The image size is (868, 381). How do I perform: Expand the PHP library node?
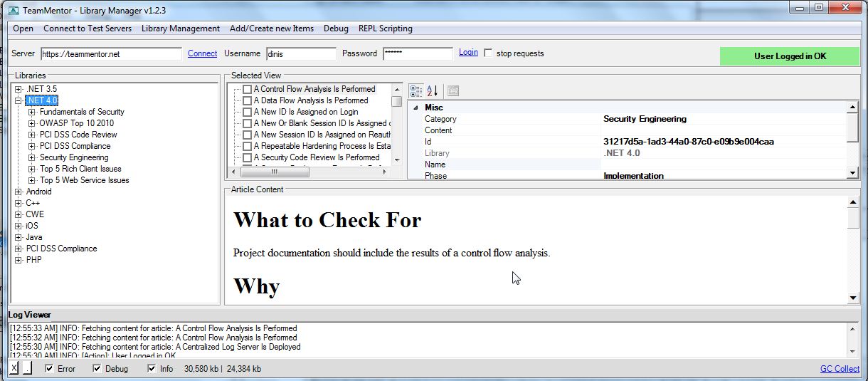tap(18, 260)
